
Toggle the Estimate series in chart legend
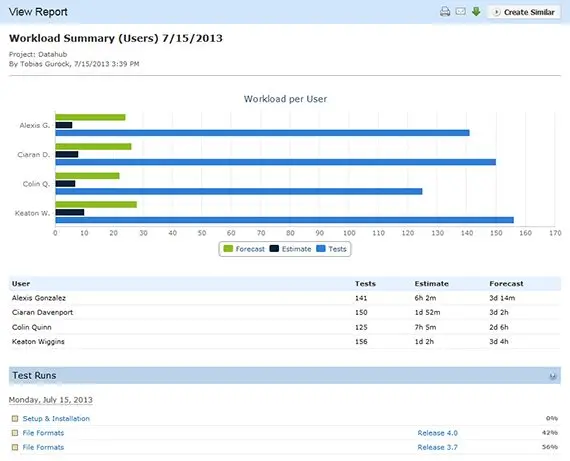[290, 249]
